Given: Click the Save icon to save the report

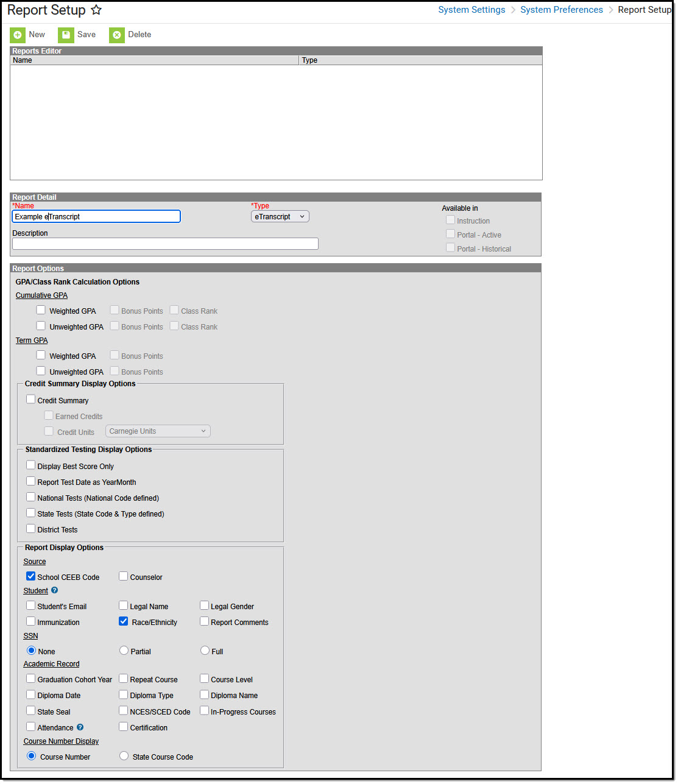Looking at the screenshot, I should tap(66, 35).
